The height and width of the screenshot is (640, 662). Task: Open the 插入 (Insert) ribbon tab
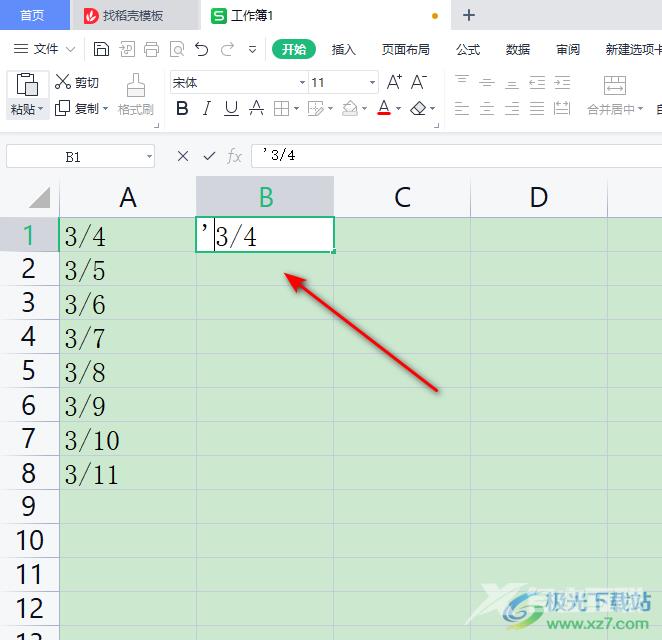click(344, 49)
